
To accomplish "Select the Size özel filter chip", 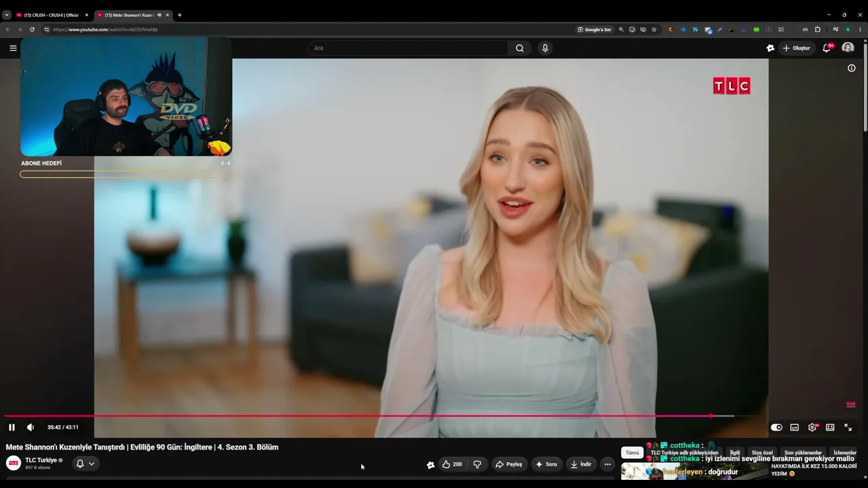I will click(x=762, y=453).
